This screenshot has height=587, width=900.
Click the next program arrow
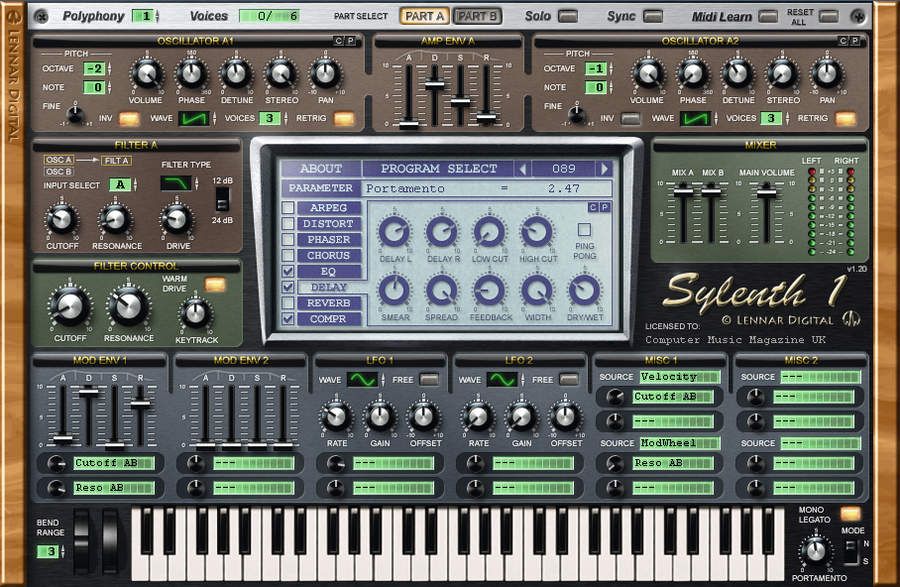(604, 169)
